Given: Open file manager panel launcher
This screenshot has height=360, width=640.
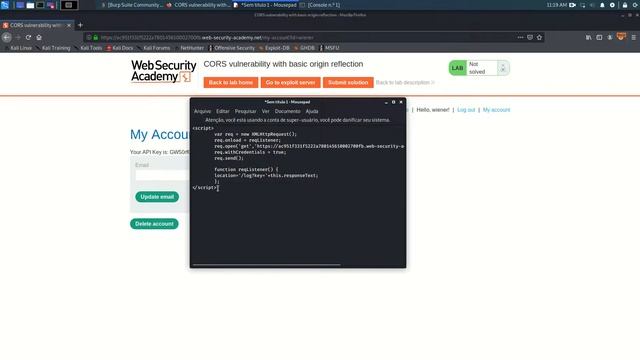Looking at the screenshot, I should pyautogui.click(x=30, y=5).
